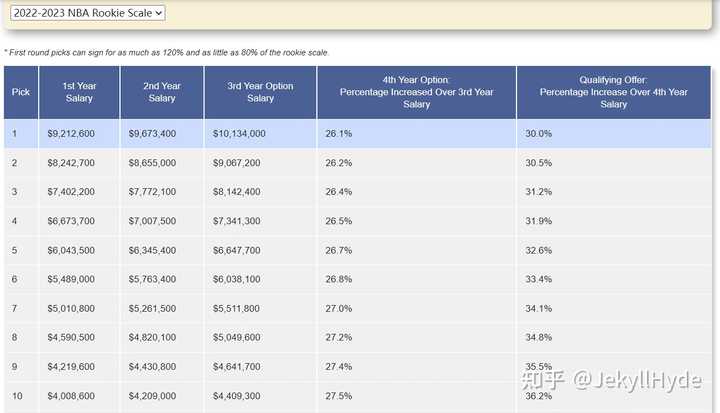Click the 26.2% value
The width and height of the screenshot is (720, 413).
point(339,163)
